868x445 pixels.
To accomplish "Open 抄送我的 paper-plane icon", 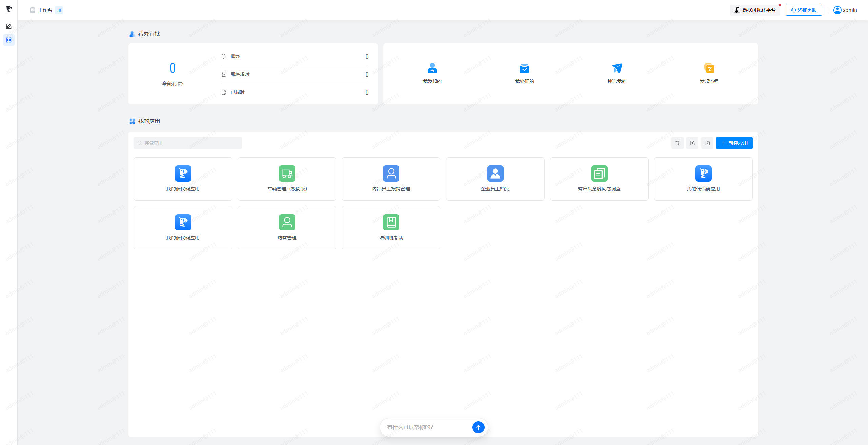I will (x=617, y=68).
